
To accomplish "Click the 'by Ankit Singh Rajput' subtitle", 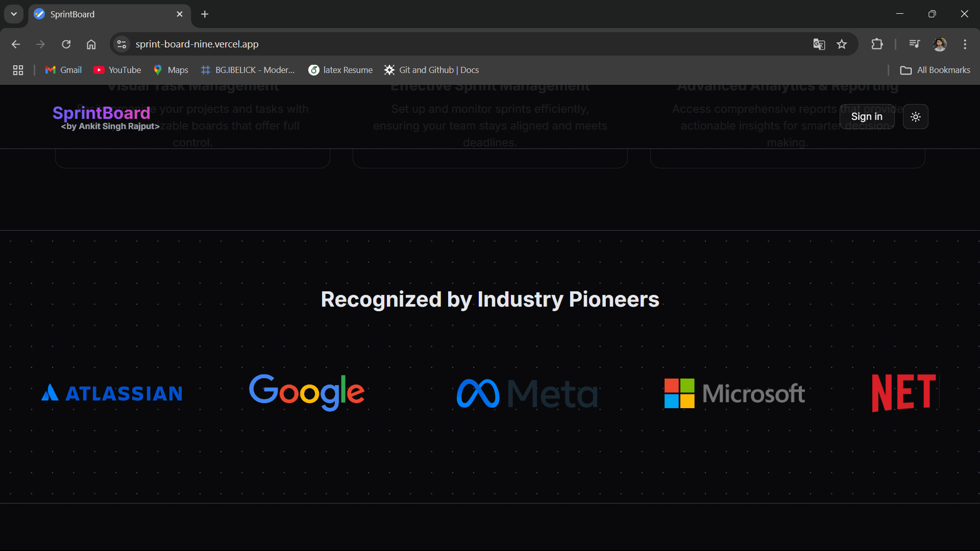I will point(110,127).
